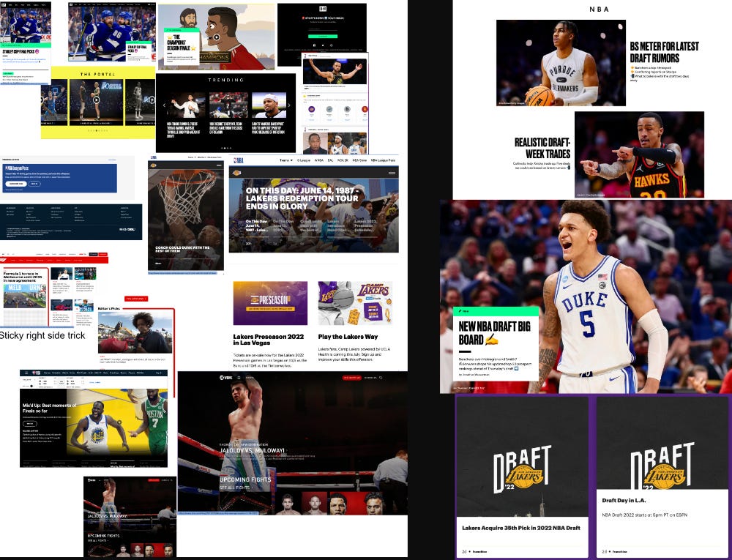Play the rightmost Portal carousel video
Screen dimensions: 732x560
152,100
